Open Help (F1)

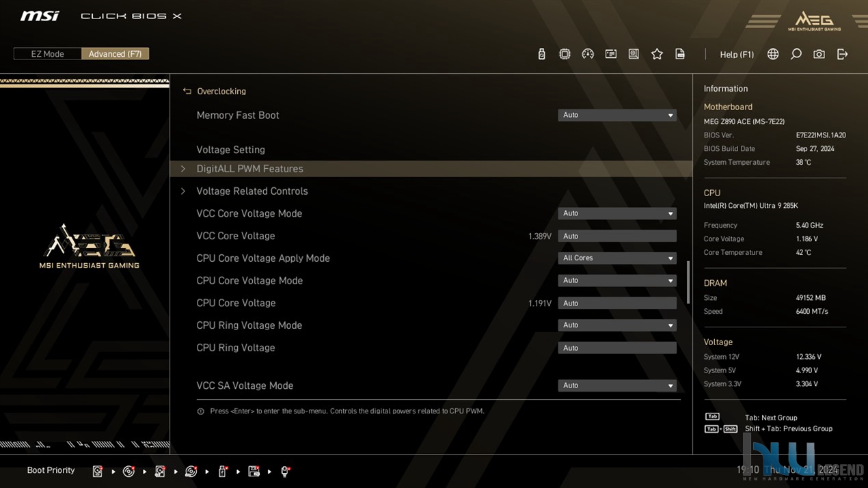[737, 55]
